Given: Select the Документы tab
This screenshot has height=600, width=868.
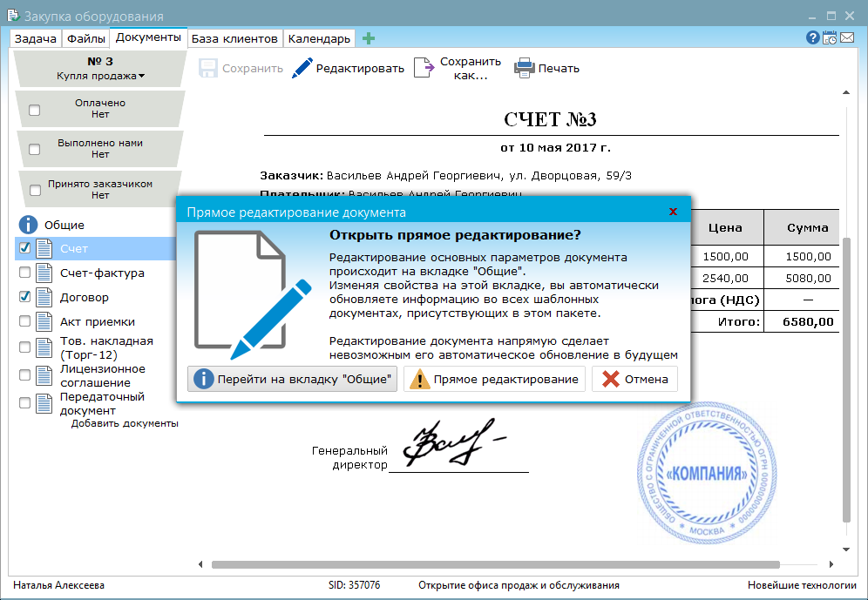Looking at the screenshot, I should coord(148,37).
